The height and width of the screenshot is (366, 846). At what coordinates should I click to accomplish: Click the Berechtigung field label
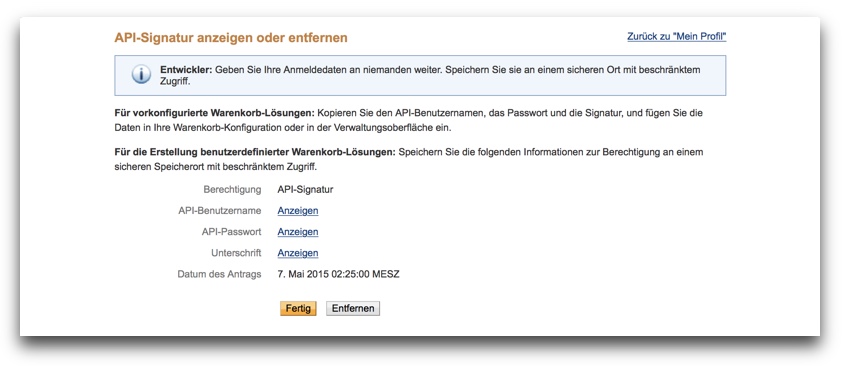(233, 189)
